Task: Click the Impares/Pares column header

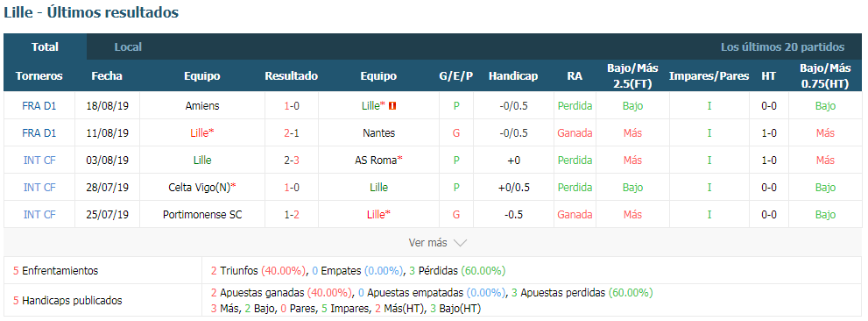Action: pyautogui.click(x=709, y=76)
